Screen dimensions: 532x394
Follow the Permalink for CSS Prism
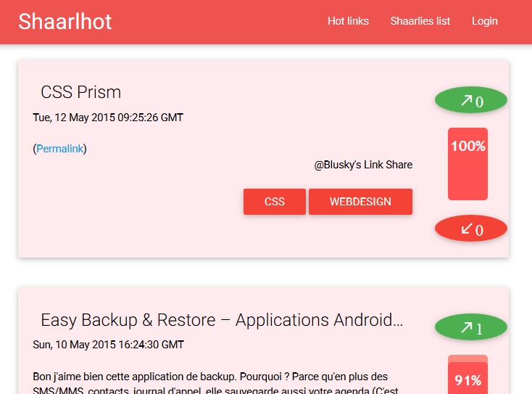click(60, 149)
